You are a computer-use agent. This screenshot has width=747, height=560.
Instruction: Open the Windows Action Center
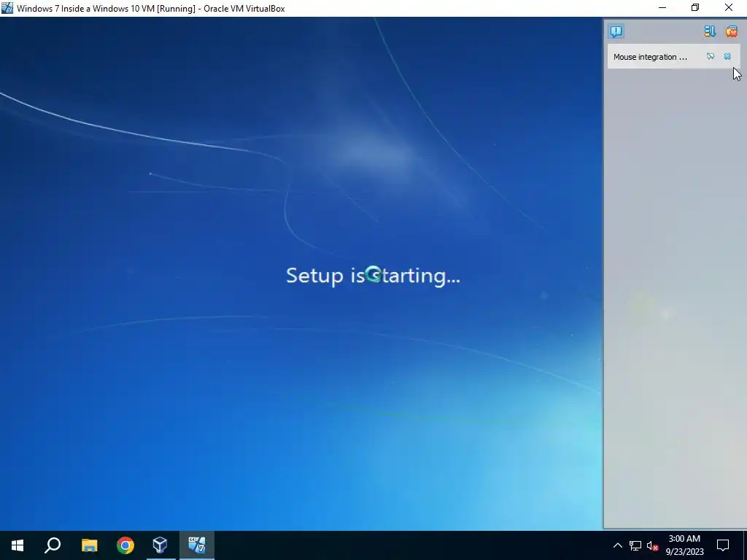(x=723, y=545)
